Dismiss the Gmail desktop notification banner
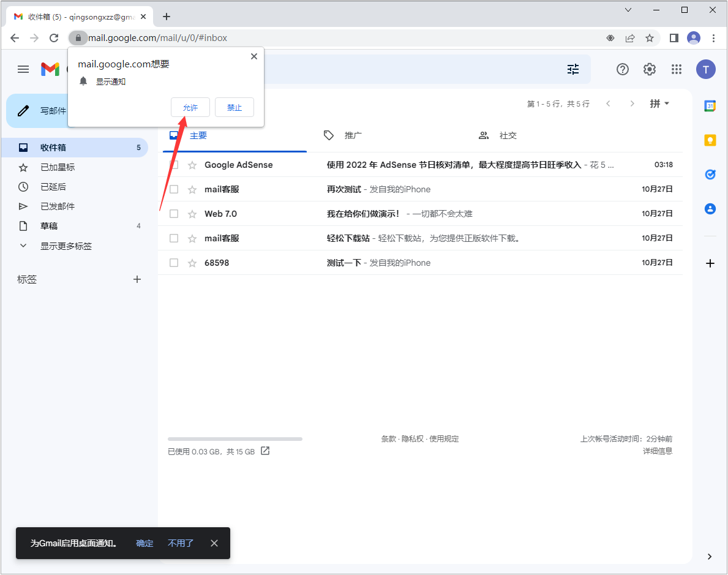Viewport: 728px width, 575px height. pyautogui.click(x=214, y=543)
